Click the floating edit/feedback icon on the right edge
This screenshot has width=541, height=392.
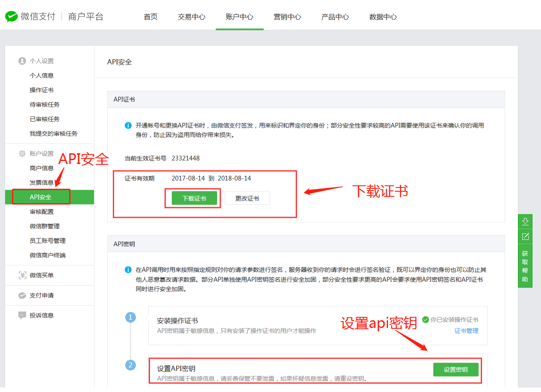pyautogui.click(x=525, y=236)
